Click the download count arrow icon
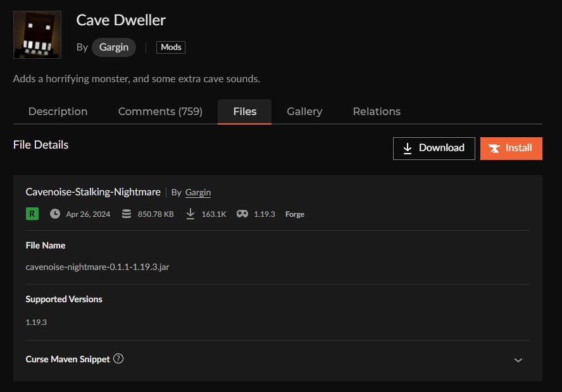The image size is (562, 392). tap(190, 214)
